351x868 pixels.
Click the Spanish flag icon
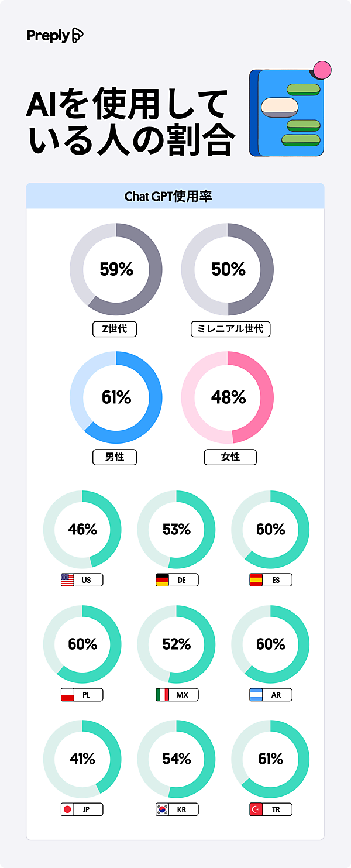(256, 580)
